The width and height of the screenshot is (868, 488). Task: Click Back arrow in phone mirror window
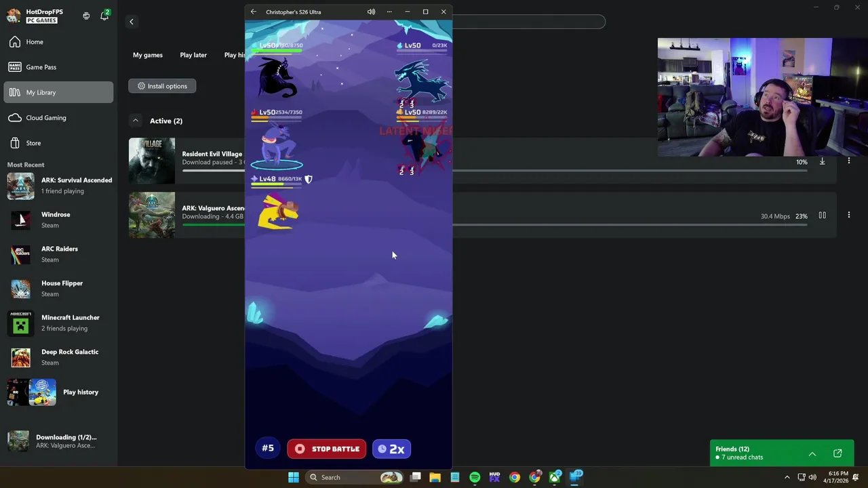(x=254, y=12)
